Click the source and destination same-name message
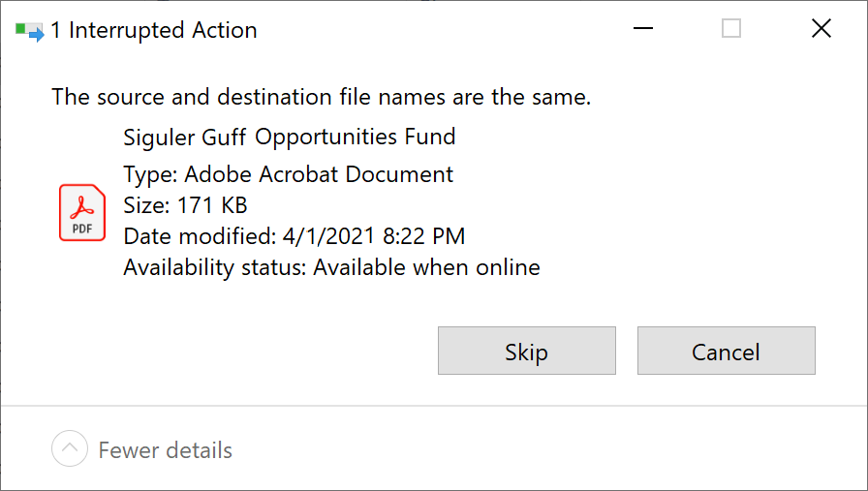 click(x=321, y=97)
